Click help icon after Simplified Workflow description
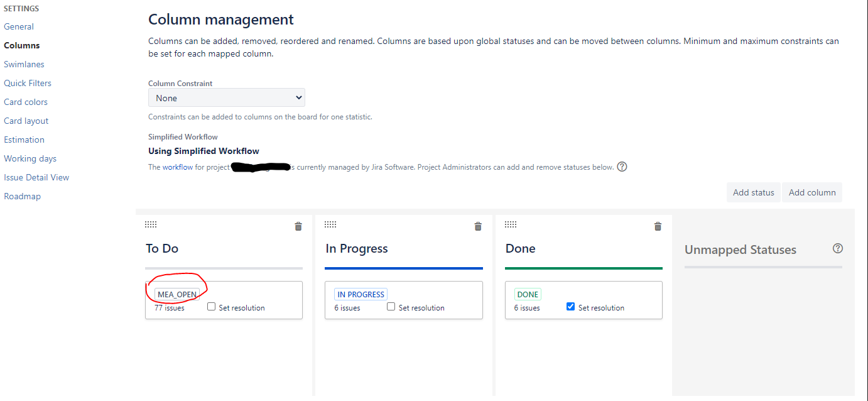The image size is (868, 401). coord(622,167)
